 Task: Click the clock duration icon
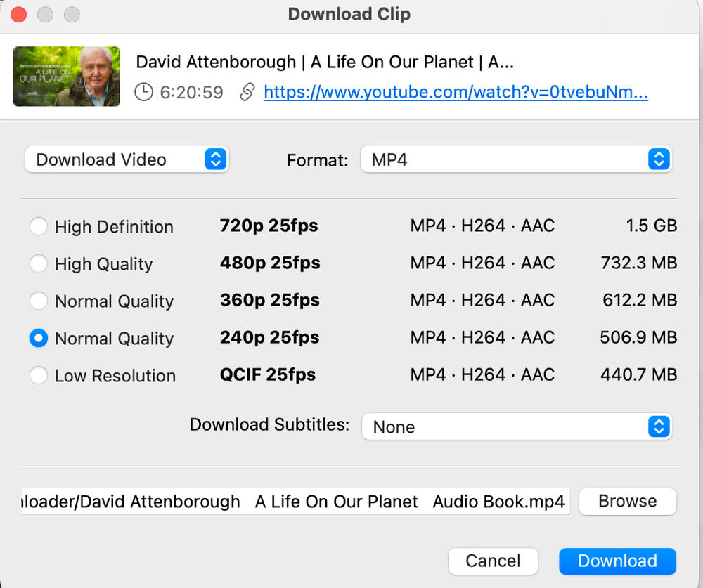pos(143,92)
